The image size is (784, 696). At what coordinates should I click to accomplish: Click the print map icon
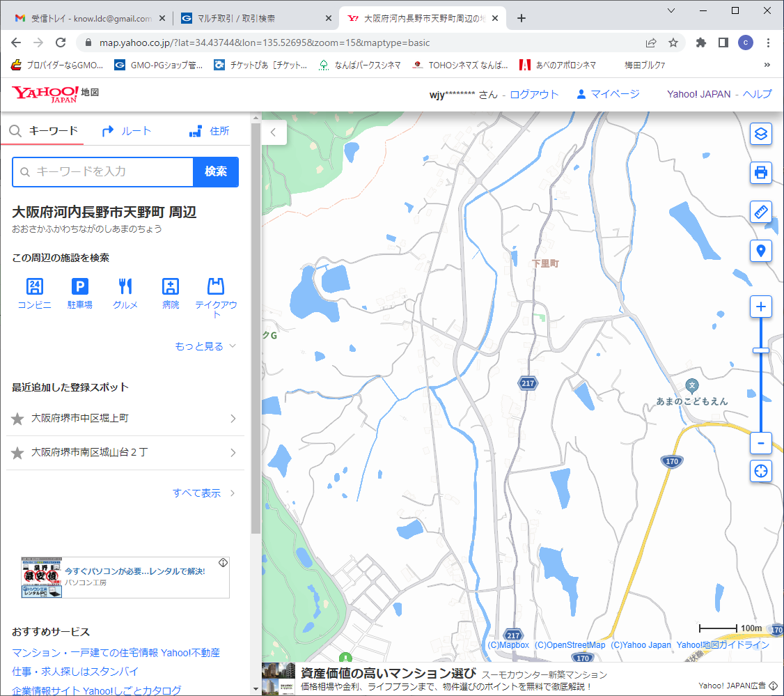click(761, 172)
